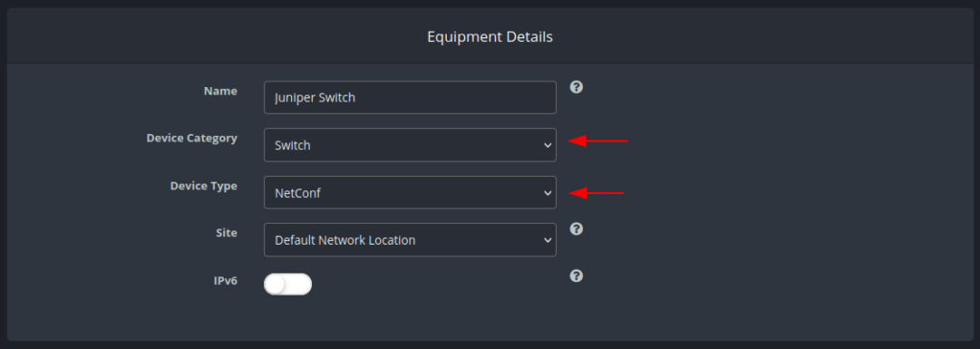Screen dimensions: 980x349
Task: Open the Device Type dropdown showing NetConf
Action: coord(410,192)
